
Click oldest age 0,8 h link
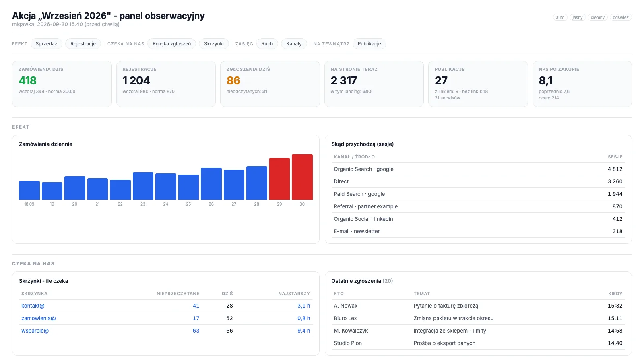pos(303,318)
